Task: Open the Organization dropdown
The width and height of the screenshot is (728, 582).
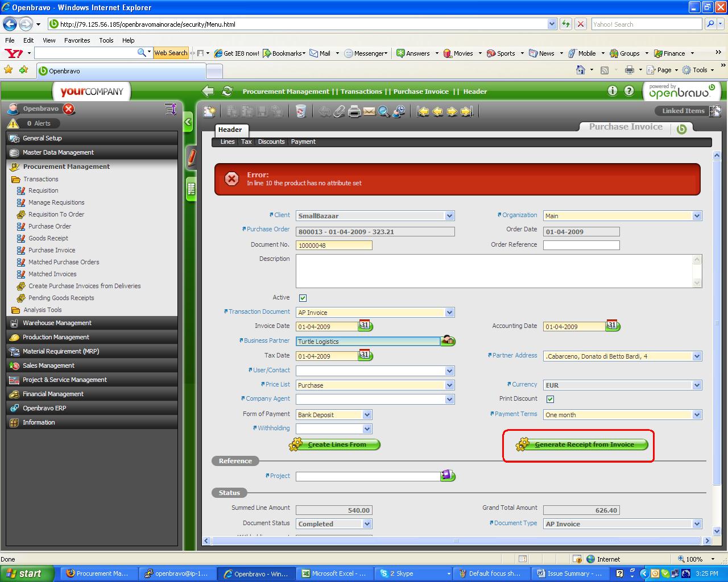Action: click(697, 216)
